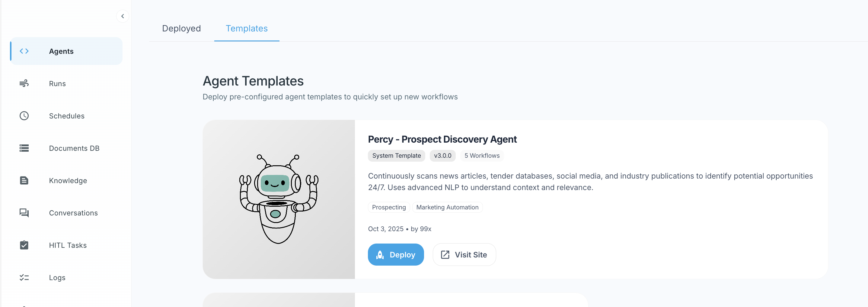Open Runs via its sidebar icon
The image size is (868, 307).
[24, 83]
